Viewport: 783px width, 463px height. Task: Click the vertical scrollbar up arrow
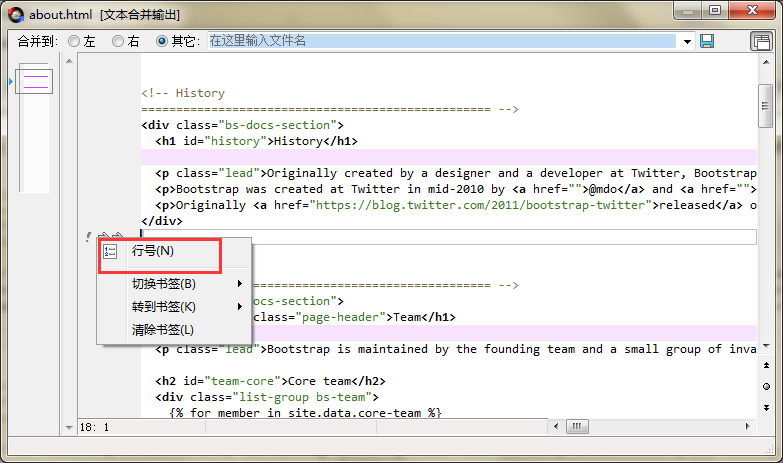click(x=766, y=62)
